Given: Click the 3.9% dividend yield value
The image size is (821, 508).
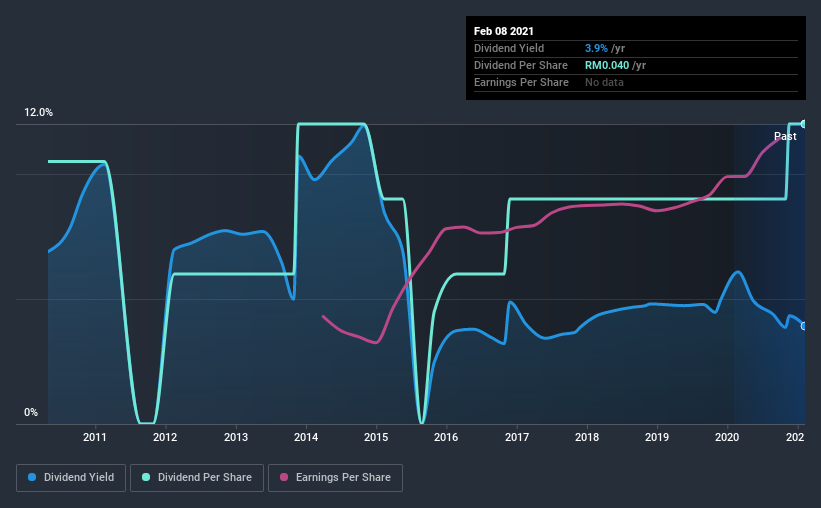Looking at the screenshot, I should (596, 48).
